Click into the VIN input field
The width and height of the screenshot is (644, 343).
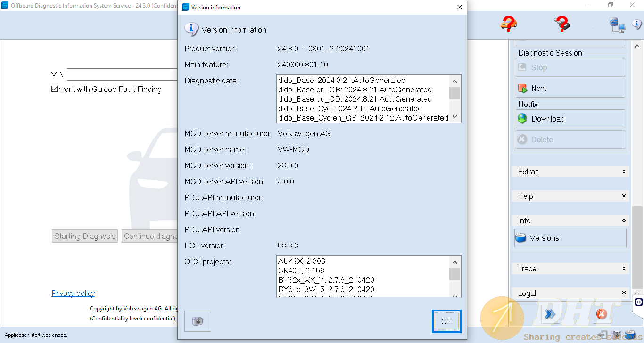[122, 74]
